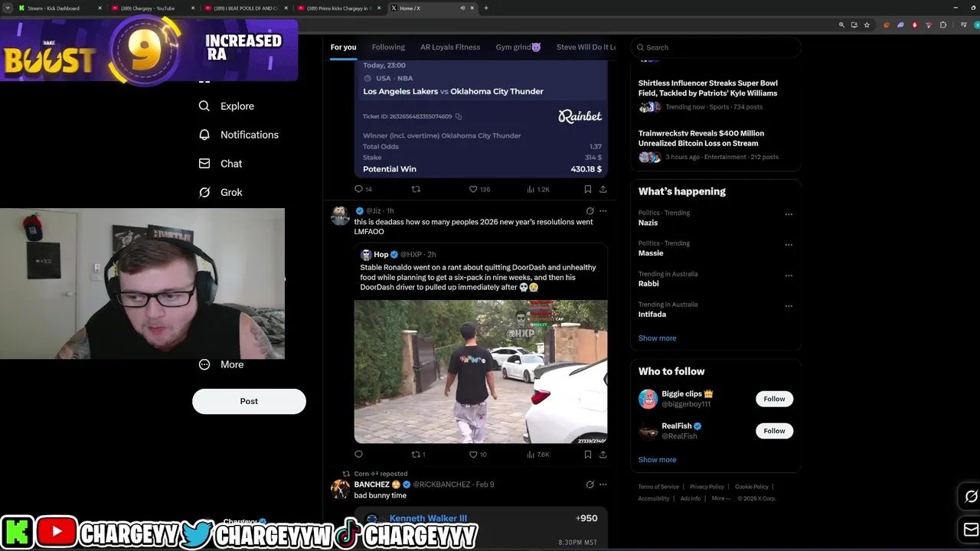Image resolution: width=980 pixels, height=551 pixels.
Task: Bookmark this page with star icon
Action: point(867,24)
